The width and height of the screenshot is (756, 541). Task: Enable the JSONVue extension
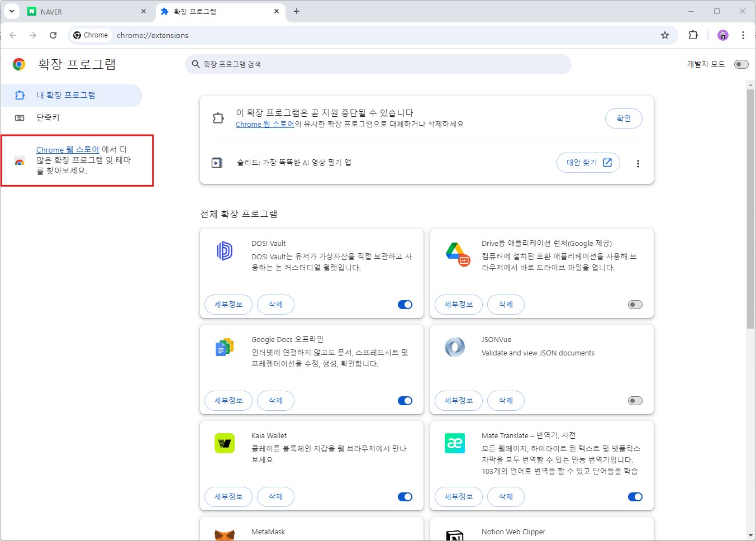(635, 401)
